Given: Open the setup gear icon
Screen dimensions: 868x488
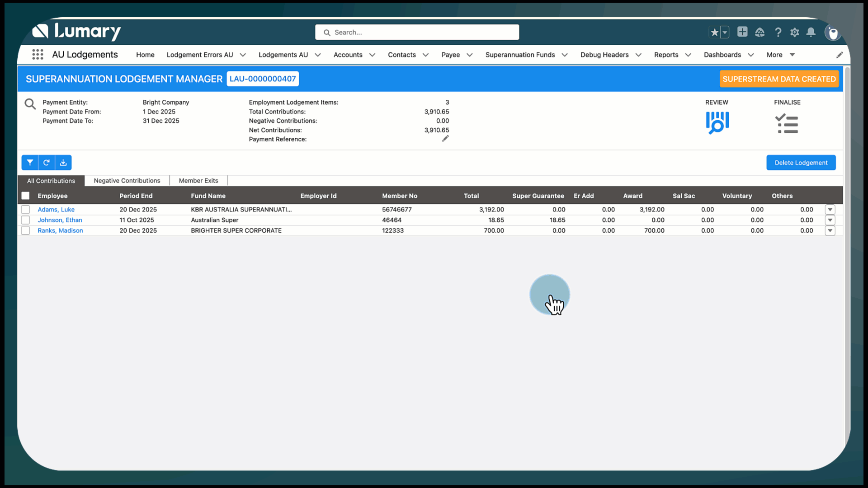Looking at the screenshot, I should [794, 32].
